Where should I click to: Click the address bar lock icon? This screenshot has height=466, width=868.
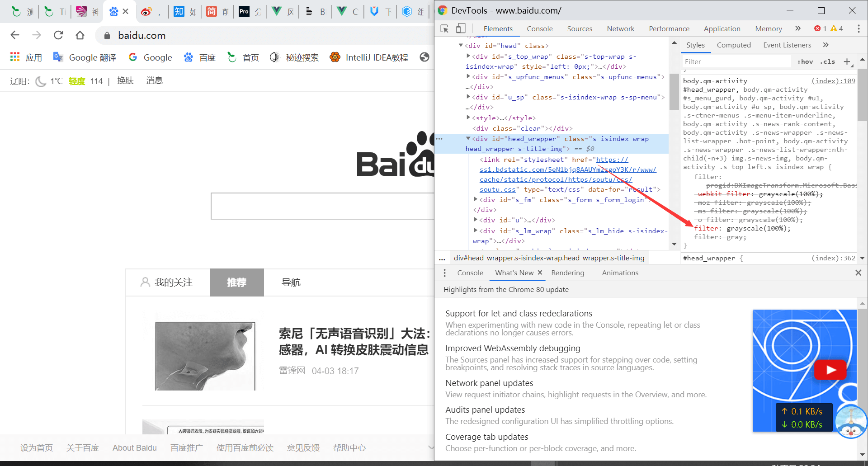[107, 35]
